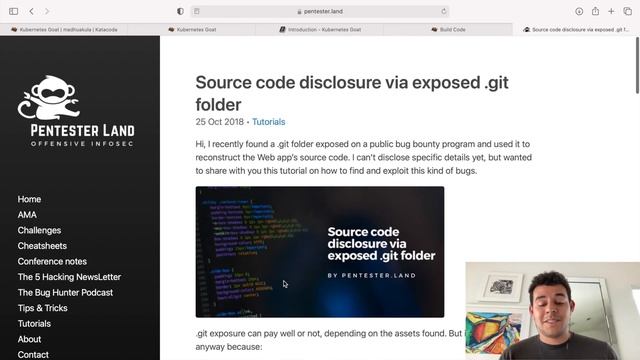The image size is (640, 360).
Task: Add a new tab with plus button
Action: (x=611, y=11)
